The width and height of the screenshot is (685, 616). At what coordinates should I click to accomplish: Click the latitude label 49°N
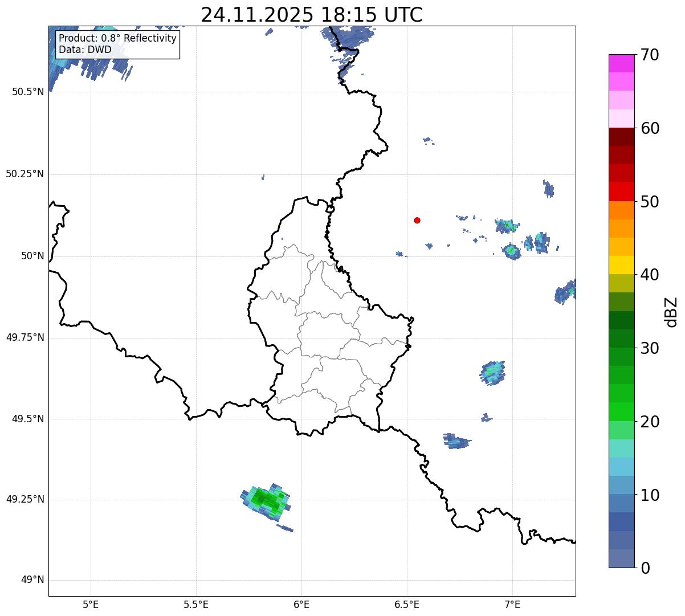pos(32,580)
